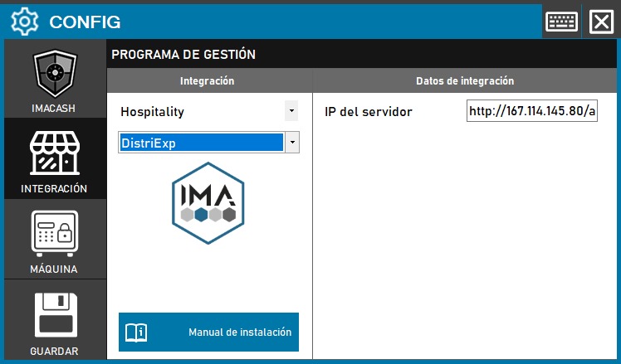This screenshot has height=364, width=621.
Task: Click the IMA hexagon logo
Action: [x=208, y=205]
